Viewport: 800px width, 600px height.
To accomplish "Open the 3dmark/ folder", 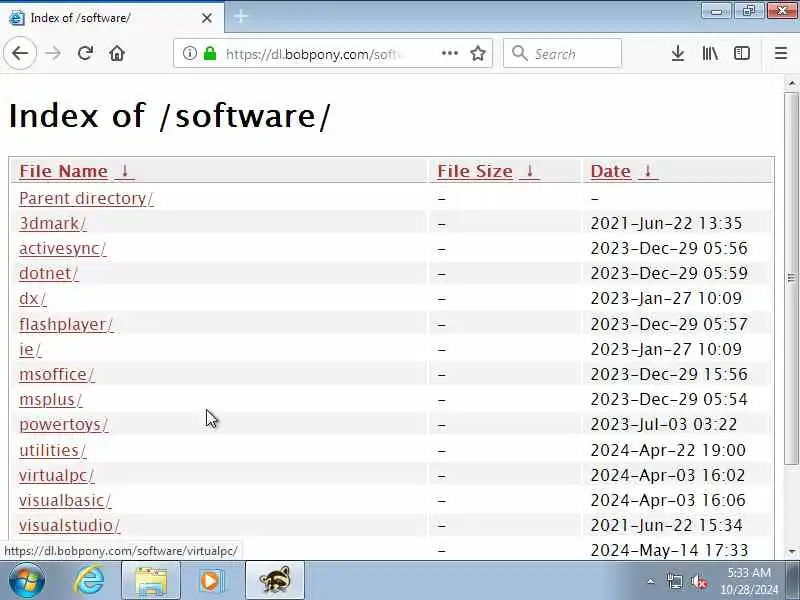I will [x=53, y=223].
